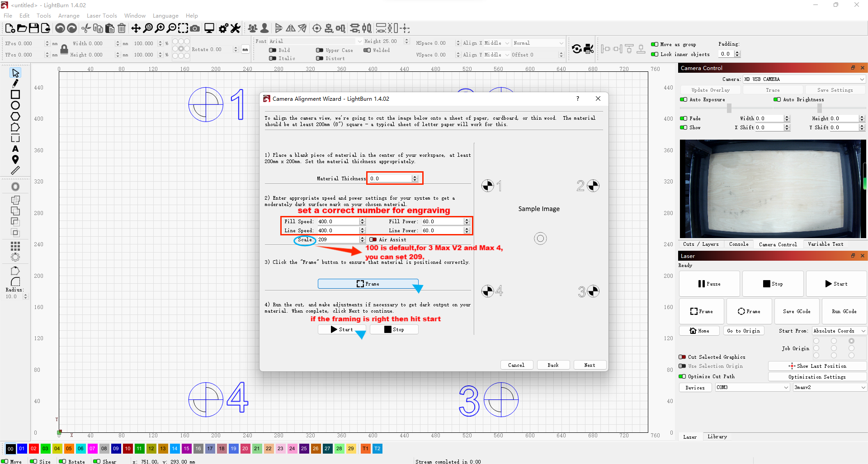Viewport: 868px width, 464px height.
Task: Open the COM3 port dropdown
Action: click(x=752, y=388)
